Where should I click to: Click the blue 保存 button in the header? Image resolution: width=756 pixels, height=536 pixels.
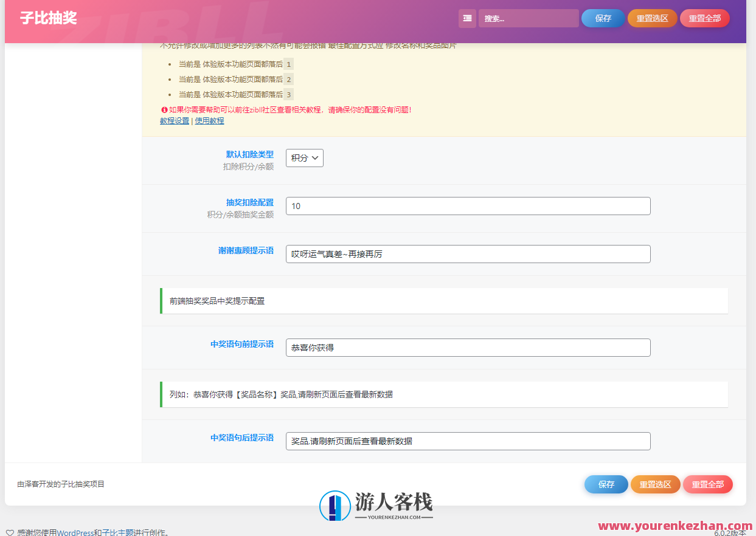(602, 18)
